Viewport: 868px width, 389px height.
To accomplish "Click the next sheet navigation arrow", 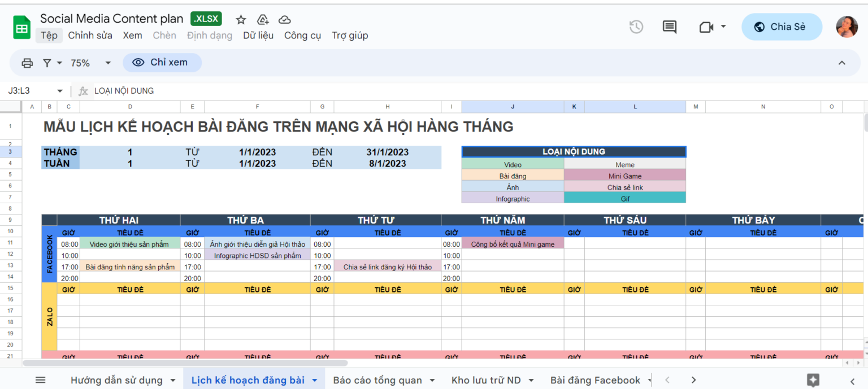I will (693, 380).
